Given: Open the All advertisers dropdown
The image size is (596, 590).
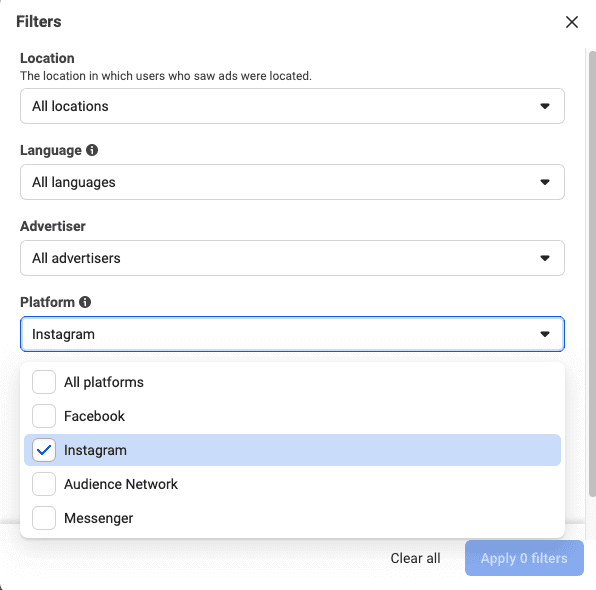Looking at the screenshot, I should (x=292, y=258).
